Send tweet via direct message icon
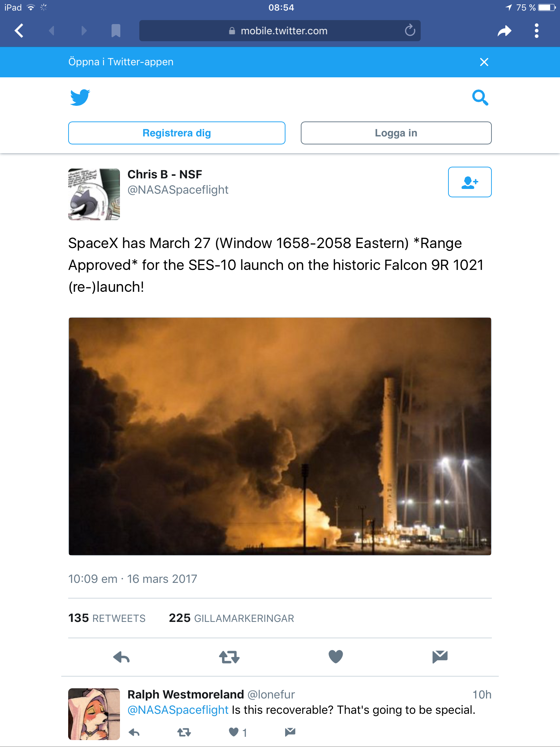The width and height of the screenshot is (560, 747). pos(440,657)
